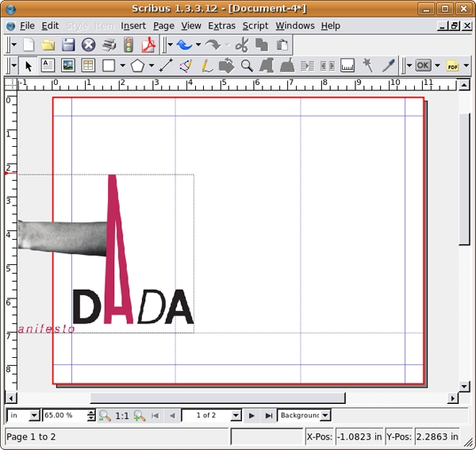Select the Insert Image Frame tool
This screenshot has height=450, width=476.
tap(67, 66)
